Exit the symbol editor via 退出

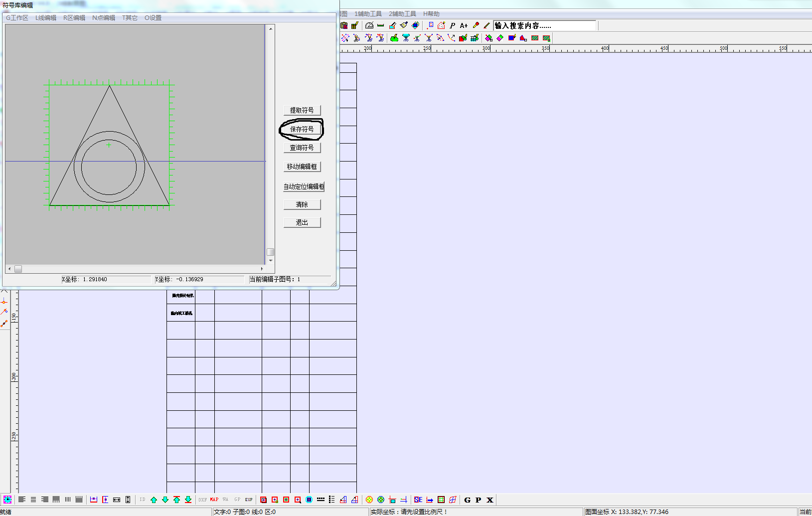(302, 222)
